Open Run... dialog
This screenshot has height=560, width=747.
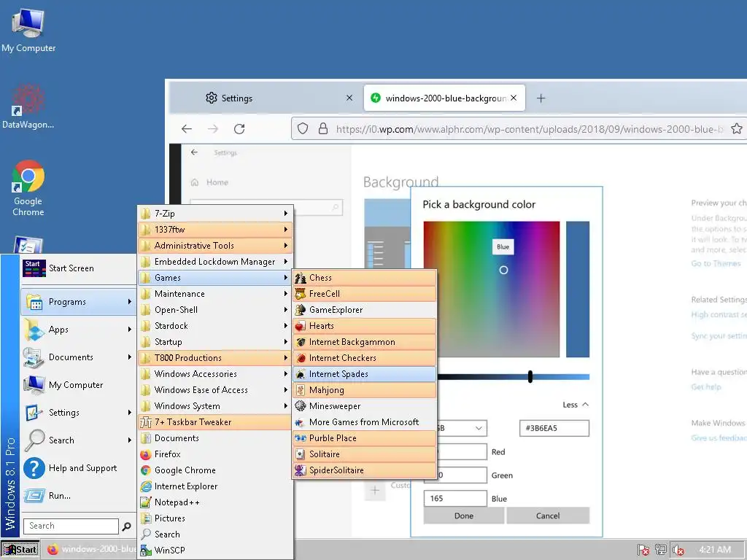pos(78,496)
